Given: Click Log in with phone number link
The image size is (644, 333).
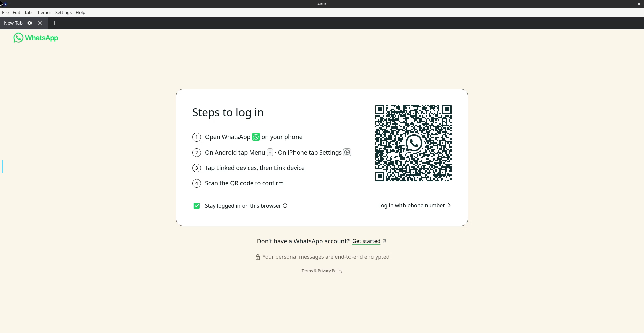Looking at the screenshot, I should tap(412, 205).
